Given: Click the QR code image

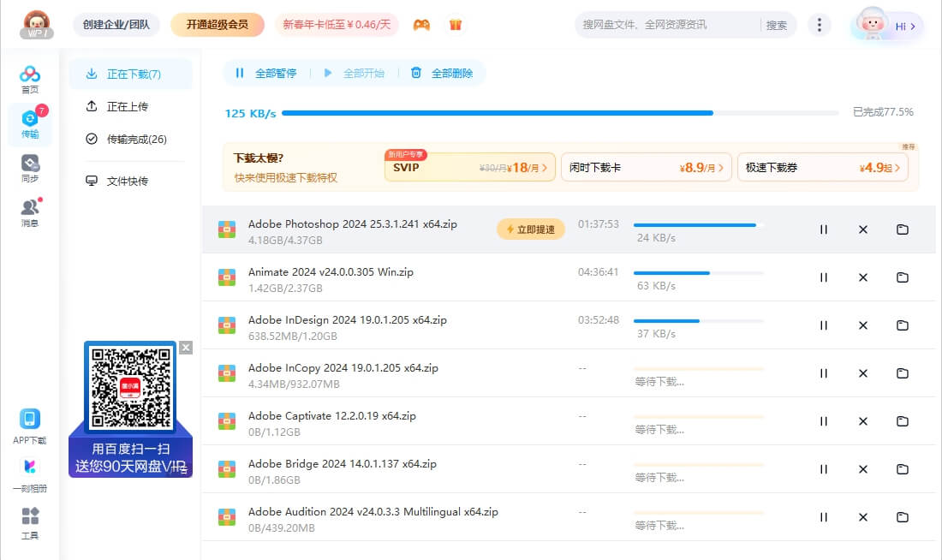Looking at the screenshot, I should pyautogui.click(x=130, y=387).
